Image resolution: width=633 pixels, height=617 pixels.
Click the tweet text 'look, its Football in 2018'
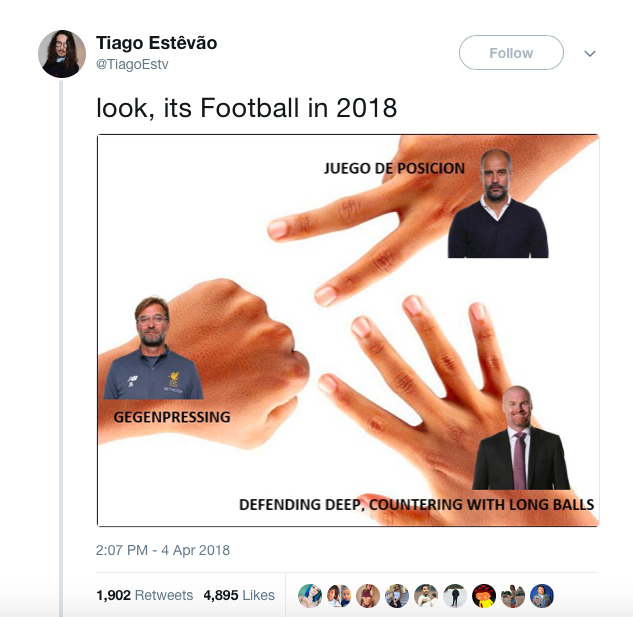[x=246, y=108]
